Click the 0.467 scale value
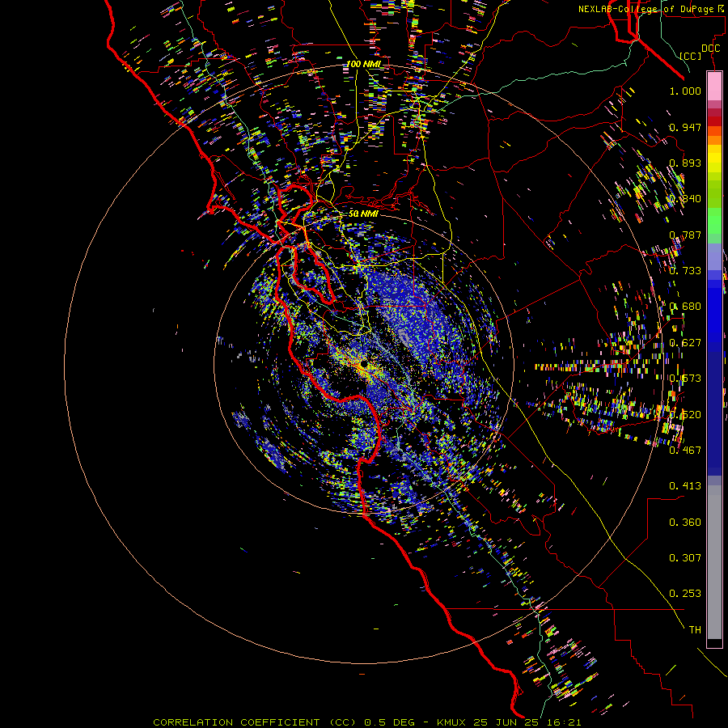The width and height of the screenshot is (728, 728). [x=685, y=450]
